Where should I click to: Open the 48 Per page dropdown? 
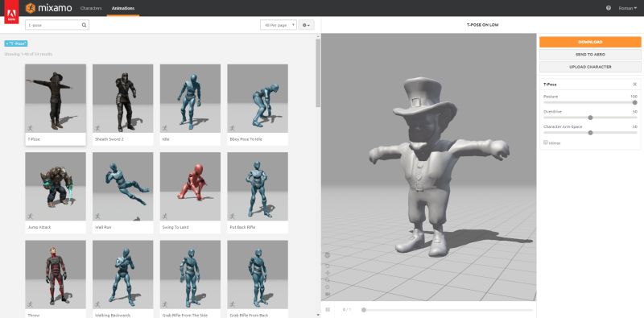click(x=278, y=25)
